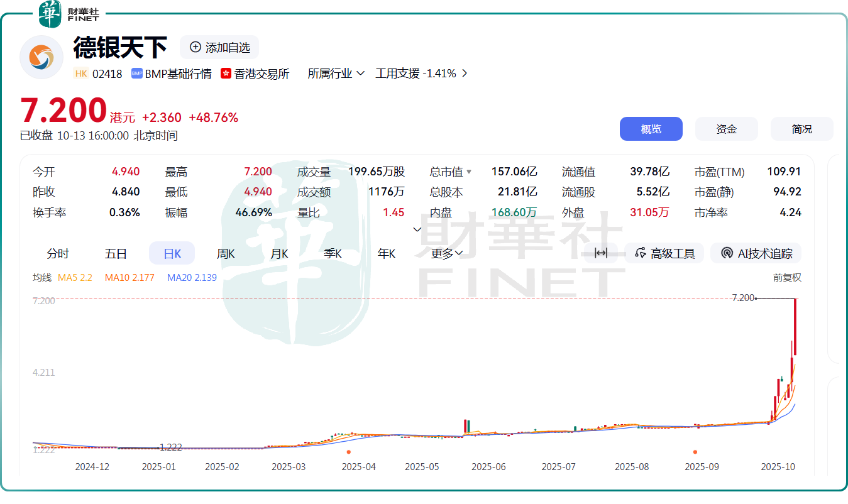The height and width of the screenshot is (504, 848).
Task: Click the orange event dot near 2025-09
Action: tap(695, 452)
